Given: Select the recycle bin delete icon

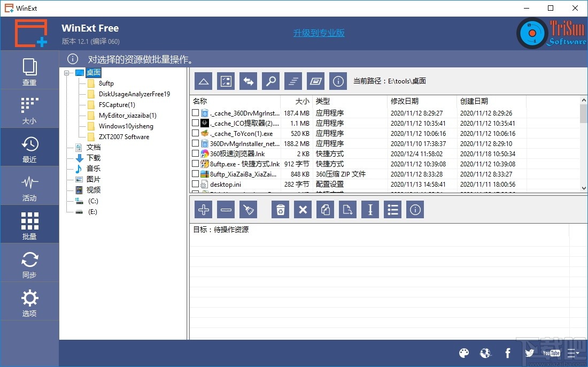Looking at the screenshot, I should pos(279,209).
